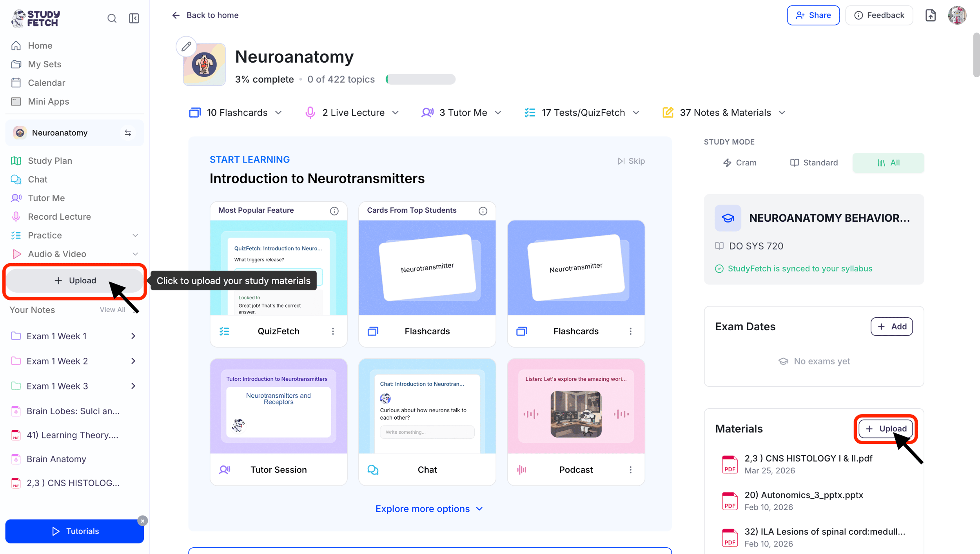Screen dimensions: 980x554
Task: Open Podcast card options menu
Action: (630, 470)
